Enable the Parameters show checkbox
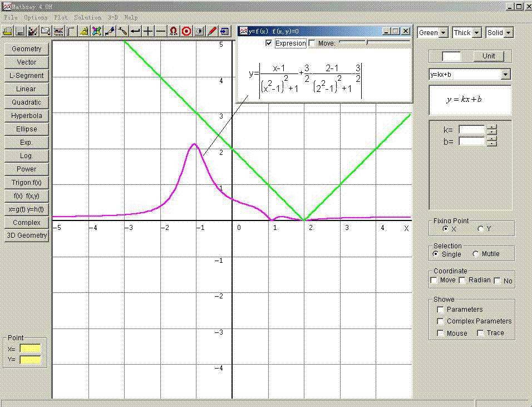Viewport: 532px width, 407px height. pos(440,310)
